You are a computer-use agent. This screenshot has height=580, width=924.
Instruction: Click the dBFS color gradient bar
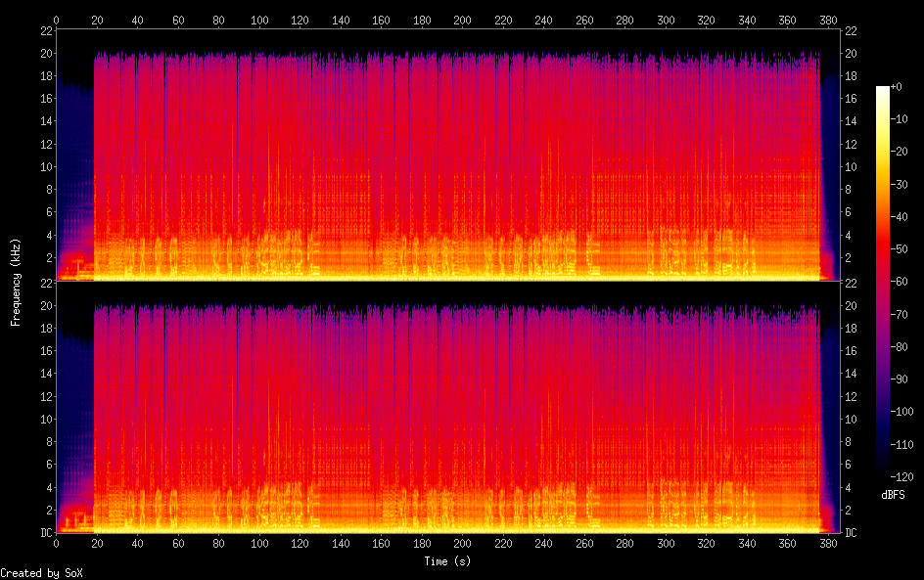click(883, 283)
